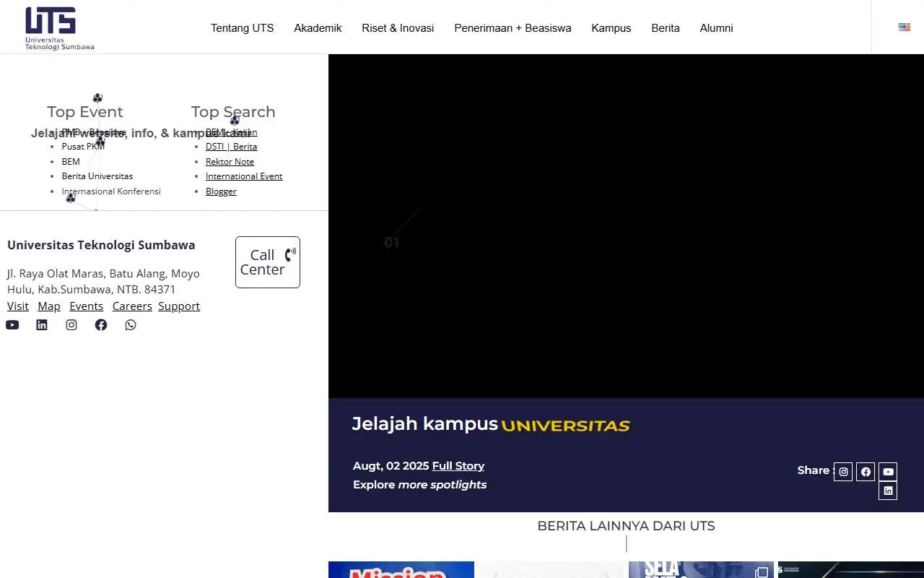Share via Instagram icon in spotlight banner
924x578 pixels.
click(x=843, y=472)
